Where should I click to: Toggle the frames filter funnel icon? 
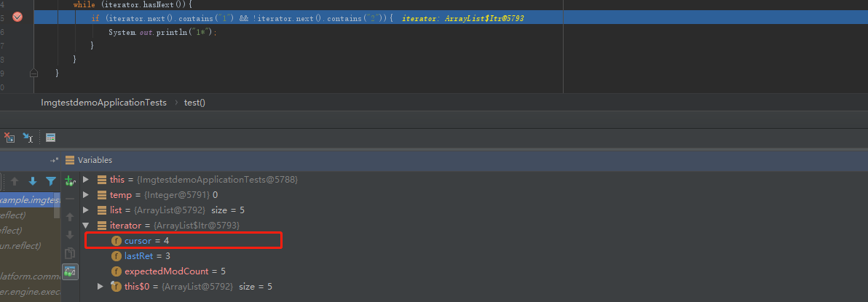coord(51,181)
